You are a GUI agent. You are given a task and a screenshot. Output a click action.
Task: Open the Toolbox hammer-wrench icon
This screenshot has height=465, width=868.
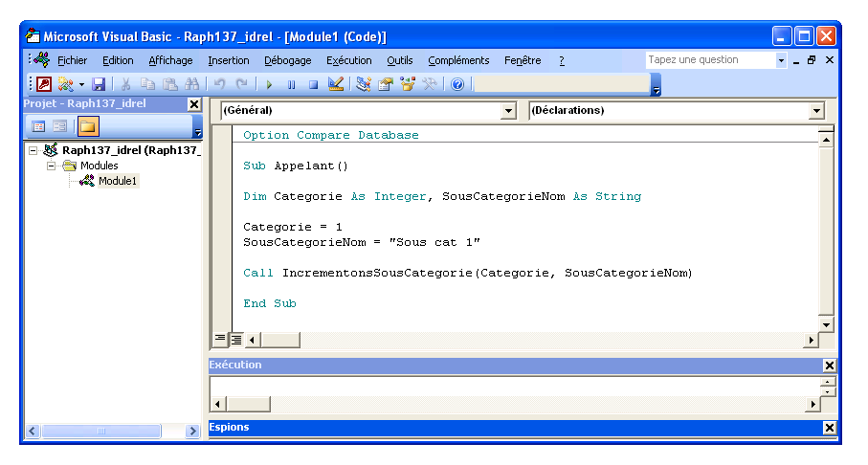[x=430, y=84]
